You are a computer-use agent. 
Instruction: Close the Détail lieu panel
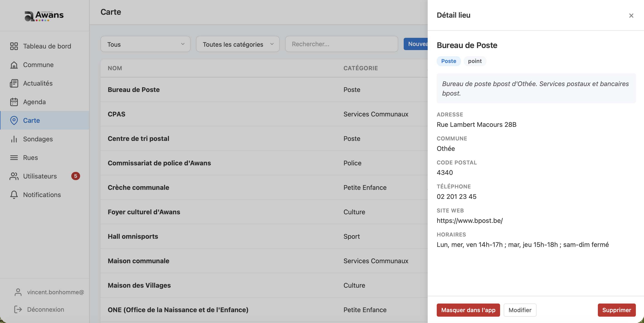click(631, 15)
